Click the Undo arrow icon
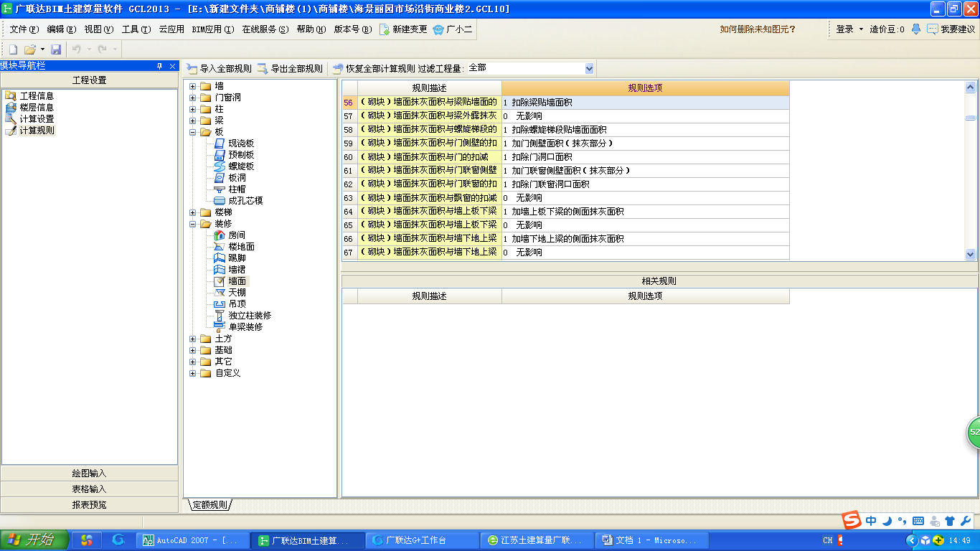Image resolution: width=980 pixels, height=551 pixels. 76,50
